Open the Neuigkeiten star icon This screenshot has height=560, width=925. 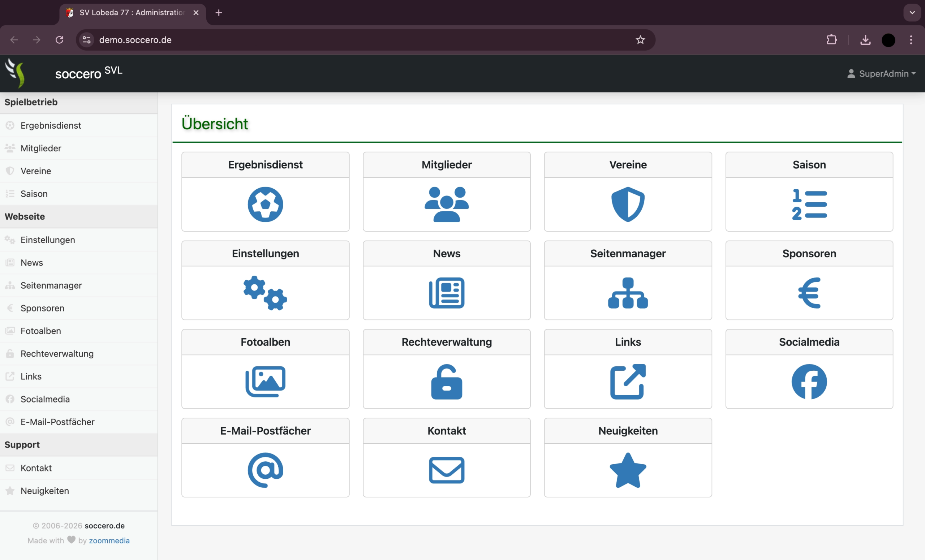(628, 471)
